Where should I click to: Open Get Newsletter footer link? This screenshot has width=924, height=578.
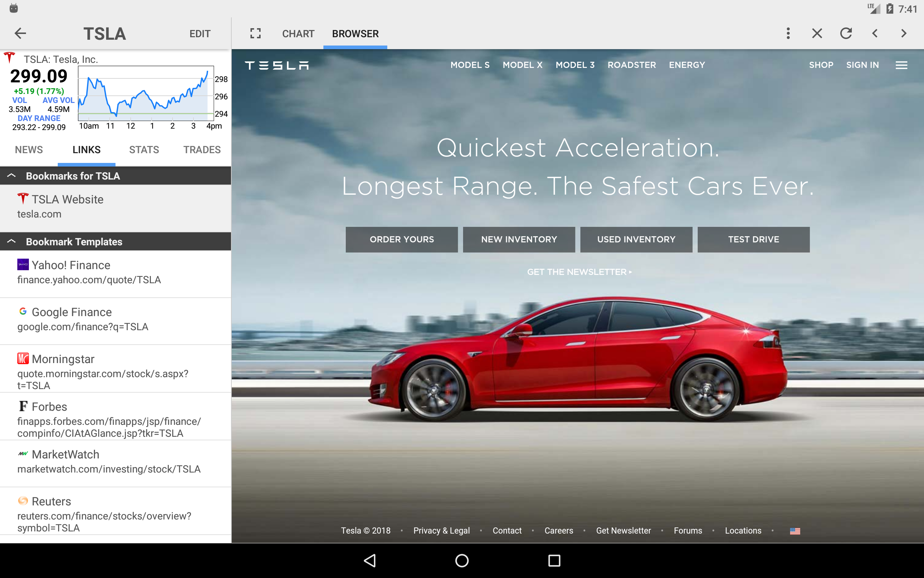click(x=623, y=531)
